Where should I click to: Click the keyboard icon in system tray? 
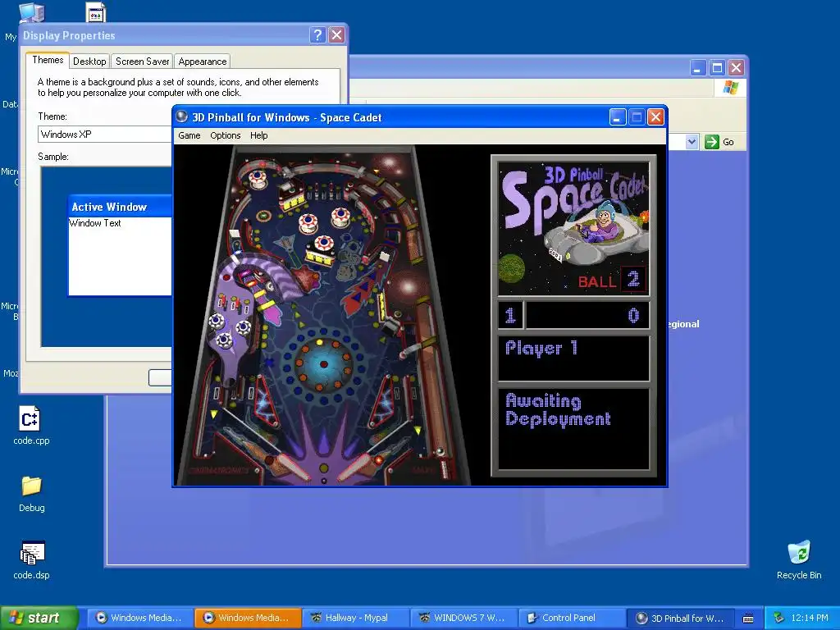[748, 619]
